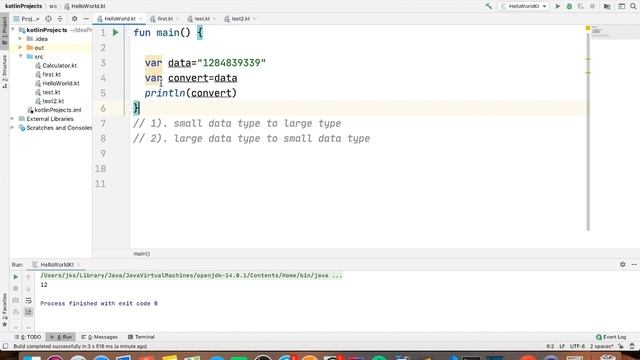Expand External Libraries node
This screenshot has height=360, width=640.
coord(13,119)
